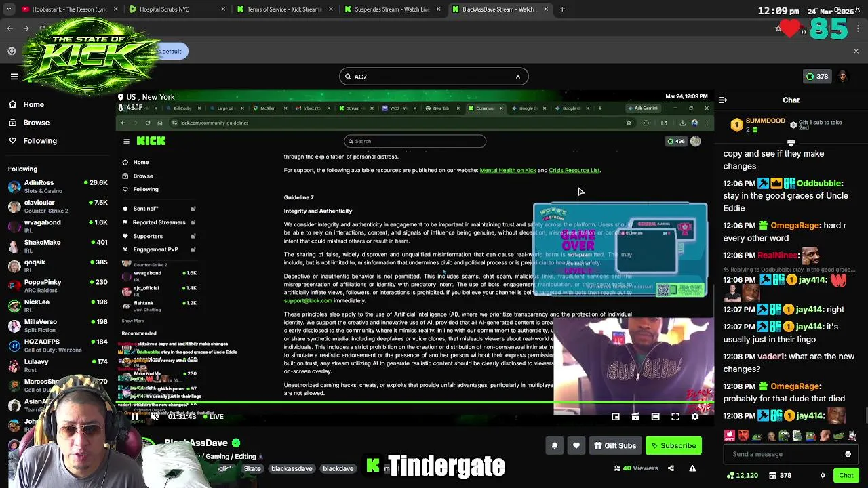The height and width of the screenshot is (488, 868).
Task: Open Browse in the Kick sidebar
Action: pos(36,123)
